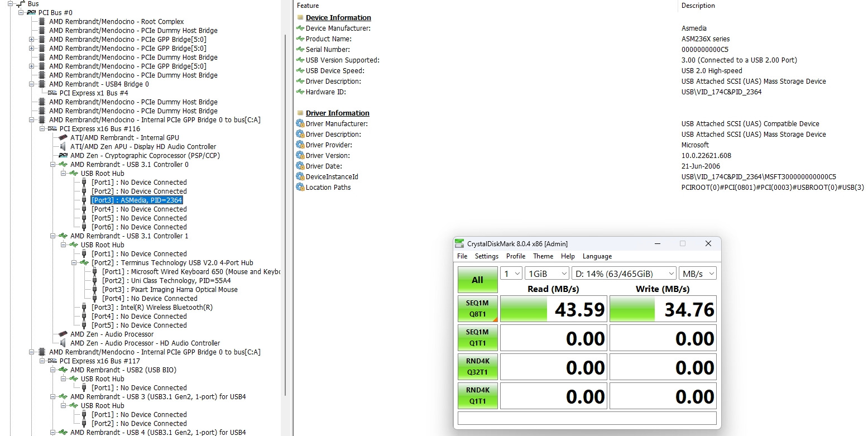Click the Driver Version gear icon
Screen dimensions: 868x436
pos(300,156)
